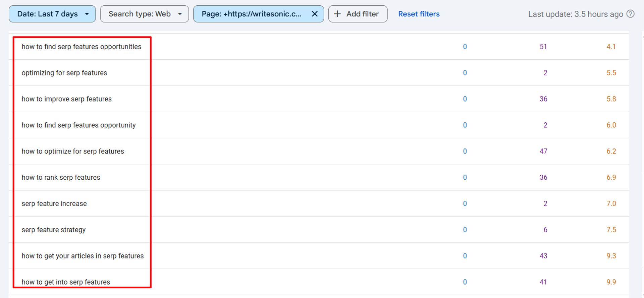The width and height of the screenshot is (644, 298).
Task: Select query 'how to get your articles in serp features'
Action: point(83,256)
